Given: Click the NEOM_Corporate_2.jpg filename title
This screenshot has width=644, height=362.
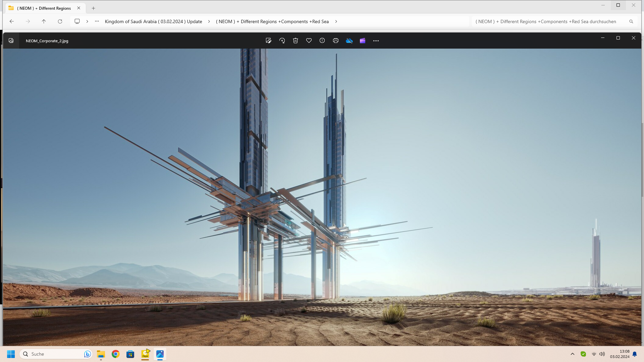Looking at the screenshot, I should (x=47, y=41).
